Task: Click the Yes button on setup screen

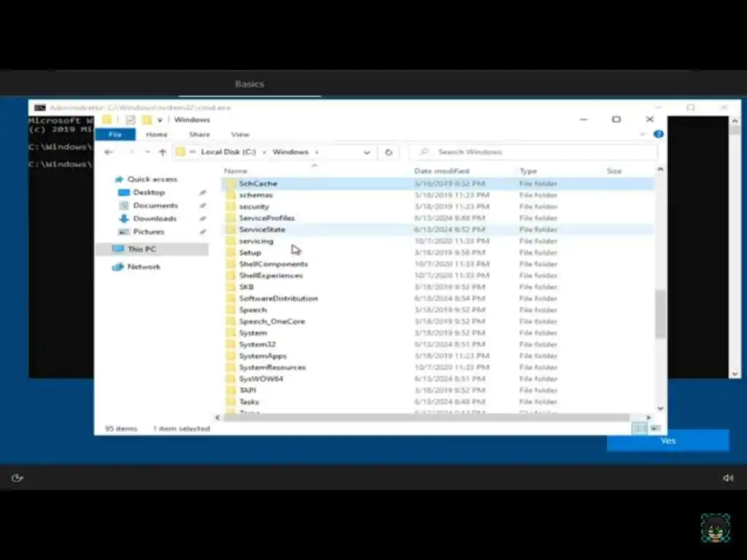Action: 668,441
